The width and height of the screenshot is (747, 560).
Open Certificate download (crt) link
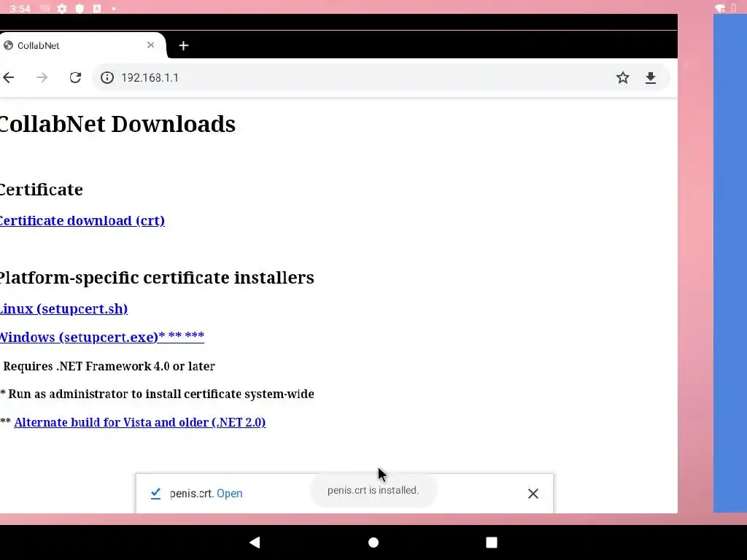click(82, 220)
